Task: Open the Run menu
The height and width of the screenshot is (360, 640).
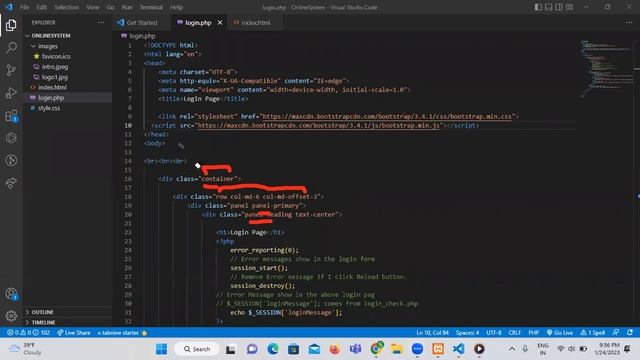Action: pos(127,7)
